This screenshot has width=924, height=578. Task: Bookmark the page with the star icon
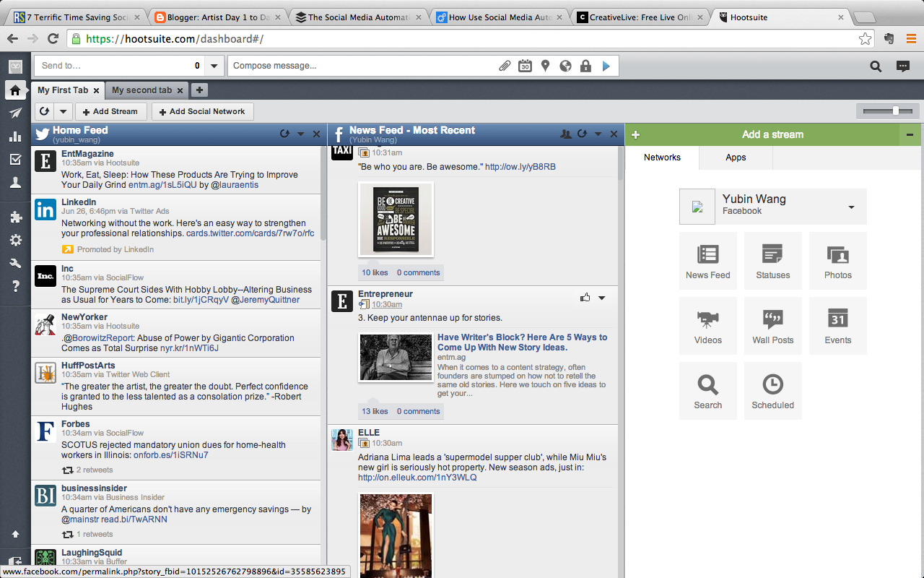pos(865,39)
